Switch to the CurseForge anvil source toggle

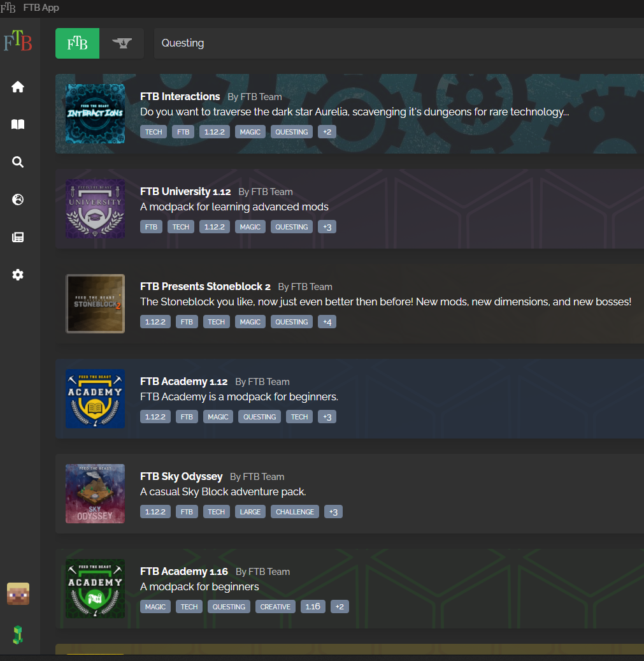pos(122,43)
